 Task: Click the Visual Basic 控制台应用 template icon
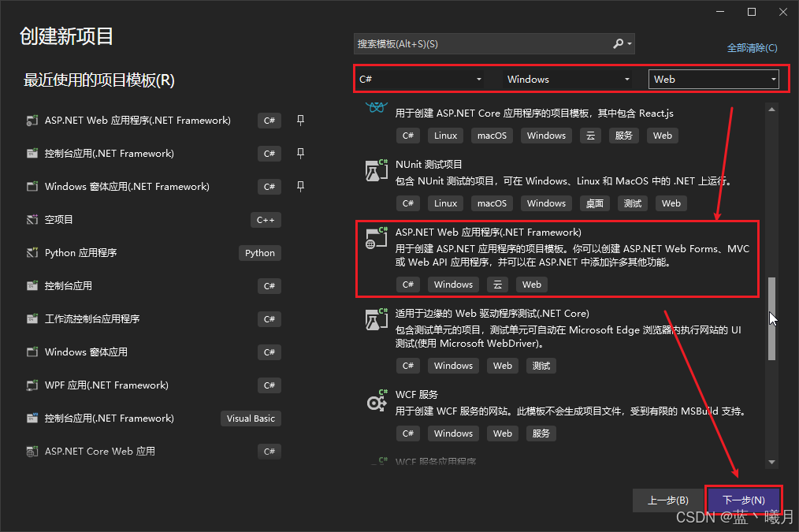click(32, 419)
